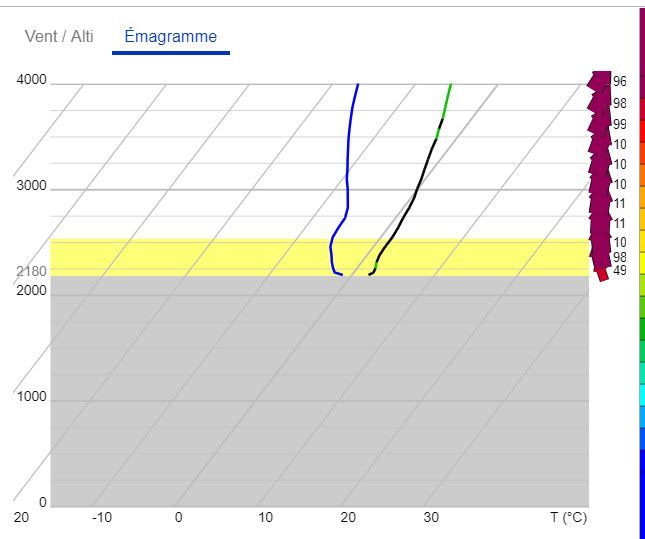This screenshot has width=645, height=539.
Task: Select the Émagramme tab
Action: (171, 36)
